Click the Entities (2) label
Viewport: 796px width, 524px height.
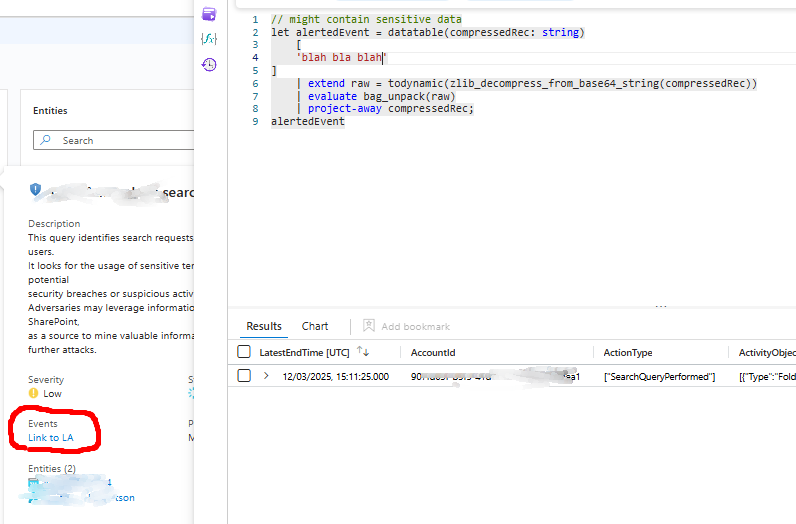[x=52, y=469]
